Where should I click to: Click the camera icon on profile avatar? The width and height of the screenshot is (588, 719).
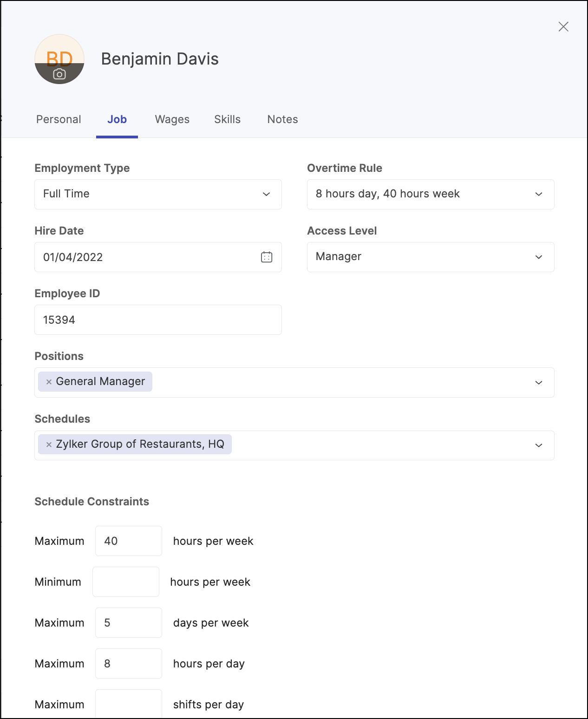pos(59,74)
